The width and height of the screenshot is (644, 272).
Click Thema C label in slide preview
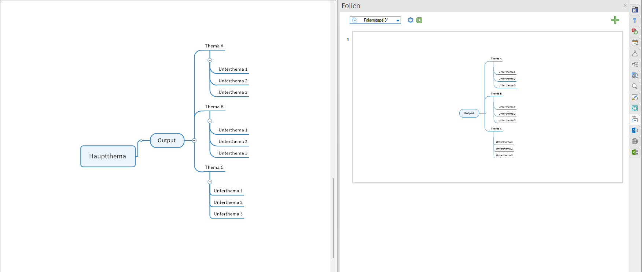coord(496,128)
